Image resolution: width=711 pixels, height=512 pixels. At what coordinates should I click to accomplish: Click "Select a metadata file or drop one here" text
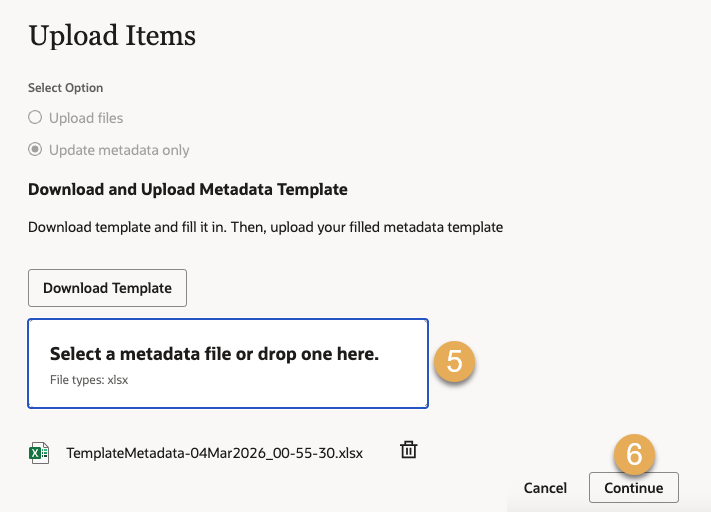pos(214,355)
